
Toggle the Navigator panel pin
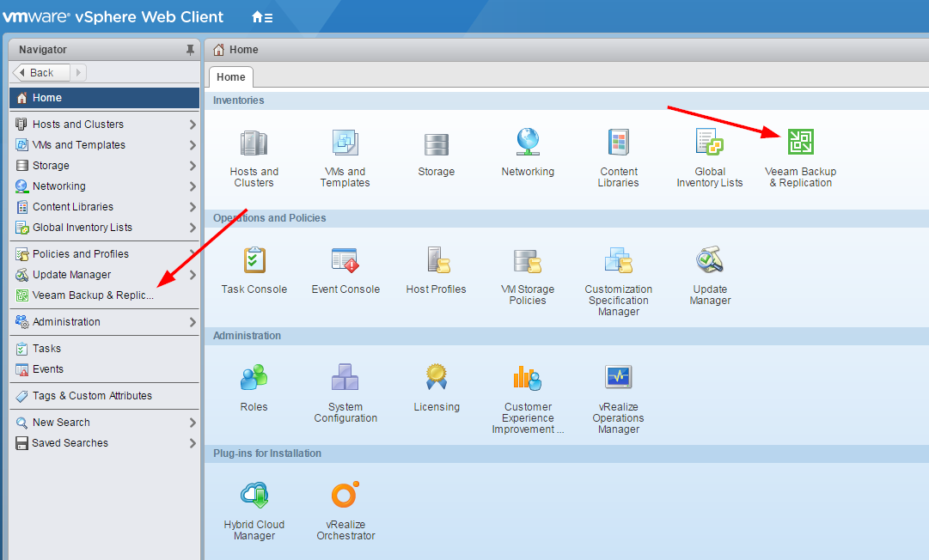(189, 49)
